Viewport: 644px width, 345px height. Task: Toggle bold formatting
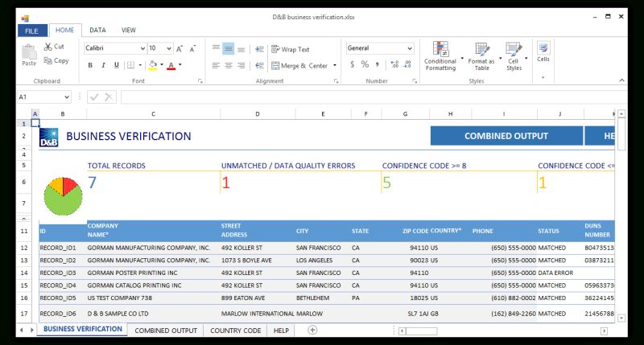click(90, 65)
